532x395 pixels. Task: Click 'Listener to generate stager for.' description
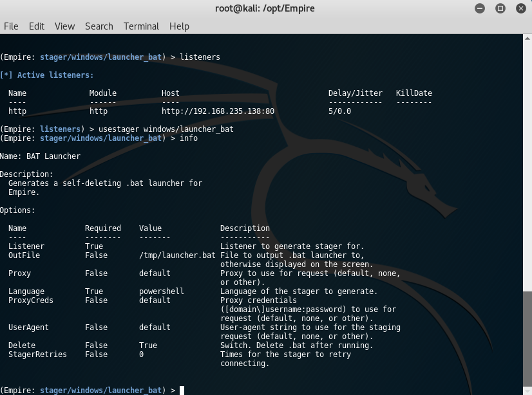click(x=292, y=246)
